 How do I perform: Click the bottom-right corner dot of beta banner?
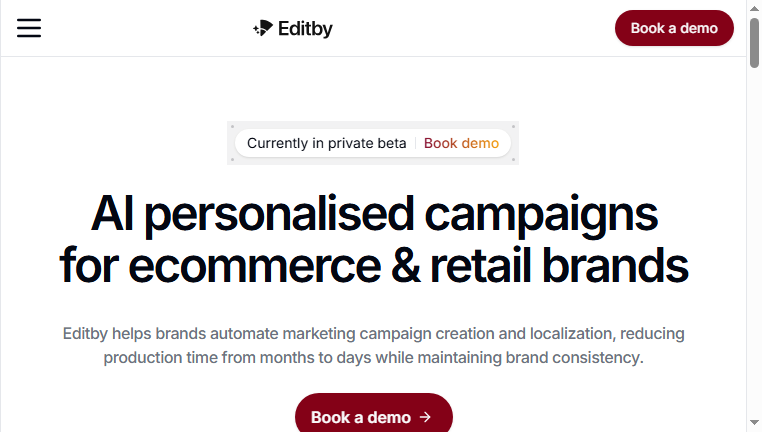(x=513, y=159)
